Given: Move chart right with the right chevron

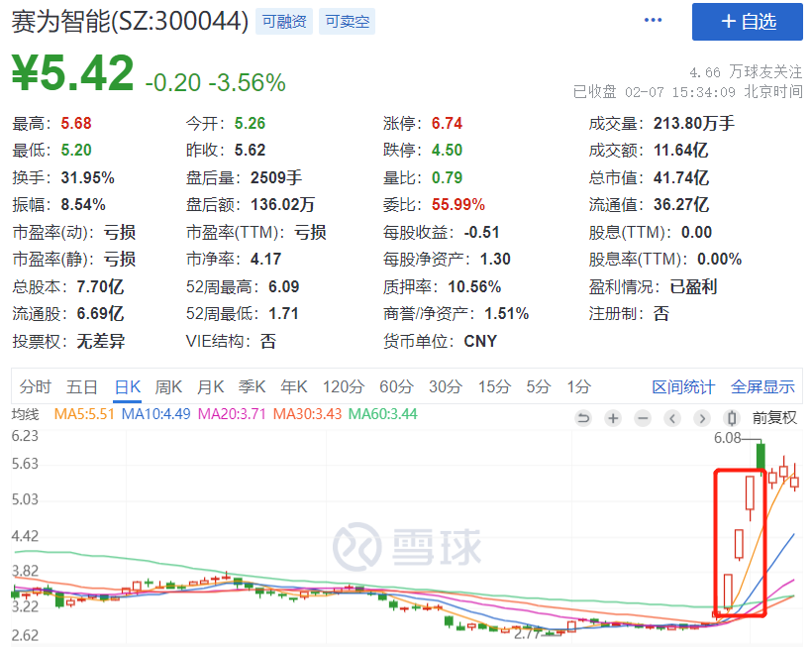Looking at the screenshot, I should pos(702,418).
